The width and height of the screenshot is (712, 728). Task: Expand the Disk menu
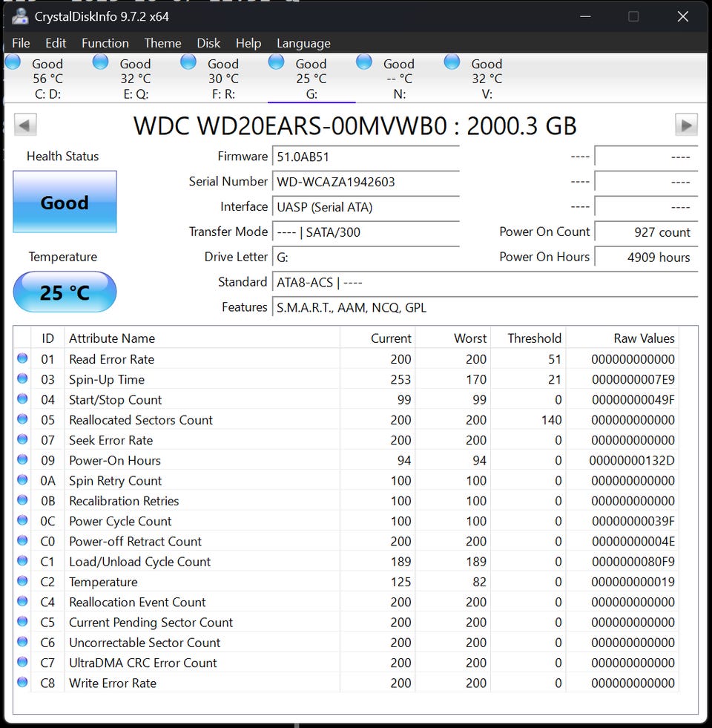click(208, 43)
